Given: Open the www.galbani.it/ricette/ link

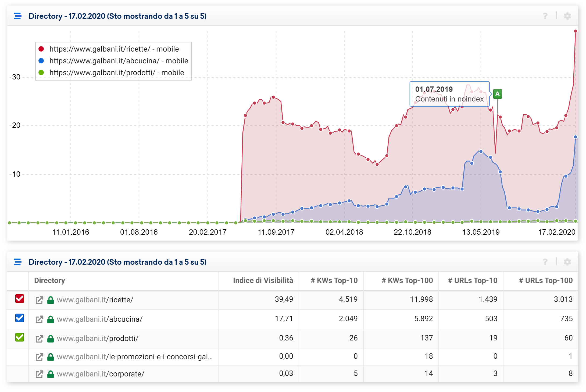Looking at the screenshot, I should coord(95,300).
